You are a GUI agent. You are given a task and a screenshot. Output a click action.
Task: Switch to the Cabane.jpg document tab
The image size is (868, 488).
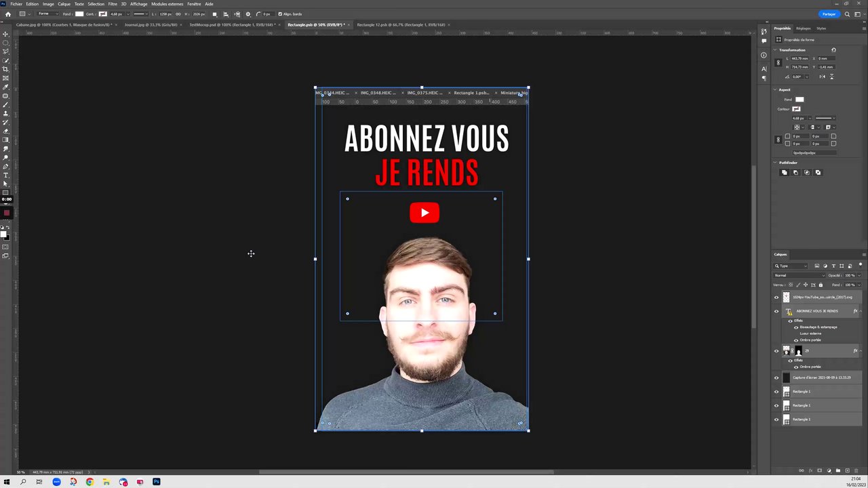click(x=64, y=25)
